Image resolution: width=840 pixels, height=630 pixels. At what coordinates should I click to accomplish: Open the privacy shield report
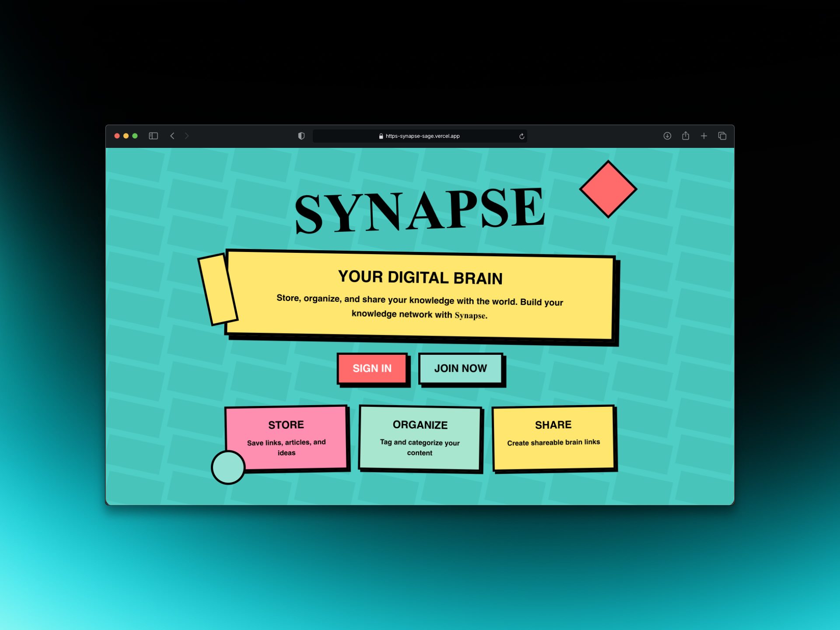[301, 136]
